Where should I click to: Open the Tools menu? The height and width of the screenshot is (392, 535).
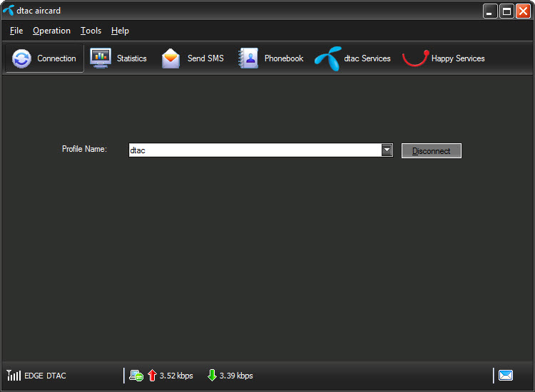[91, 31]
